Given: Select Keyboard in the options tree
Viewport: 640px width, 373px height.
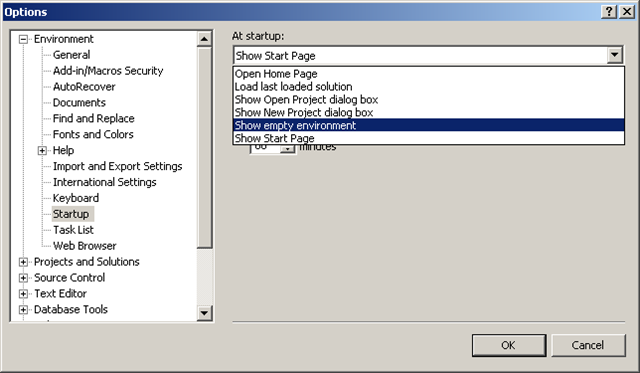Looking at the screenshot, I should pyautogui.click(x=76, y=198).
